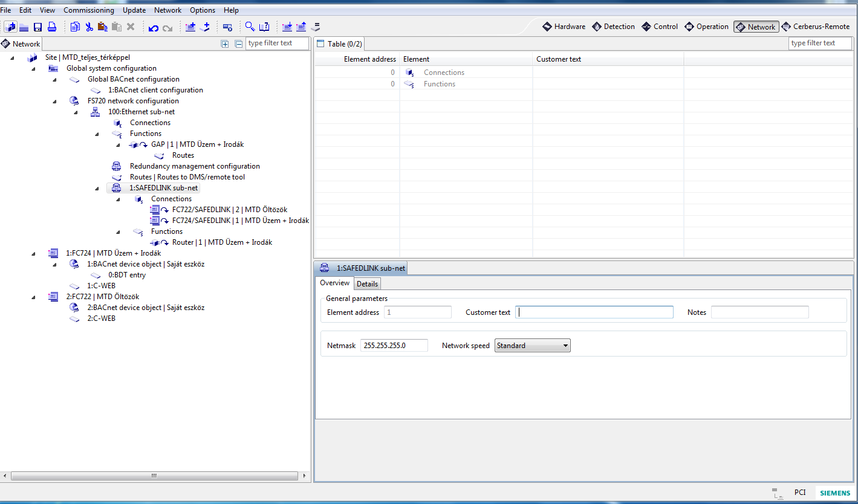
Task: Select Redundancy management configuration in the tree
Action: 194,166
